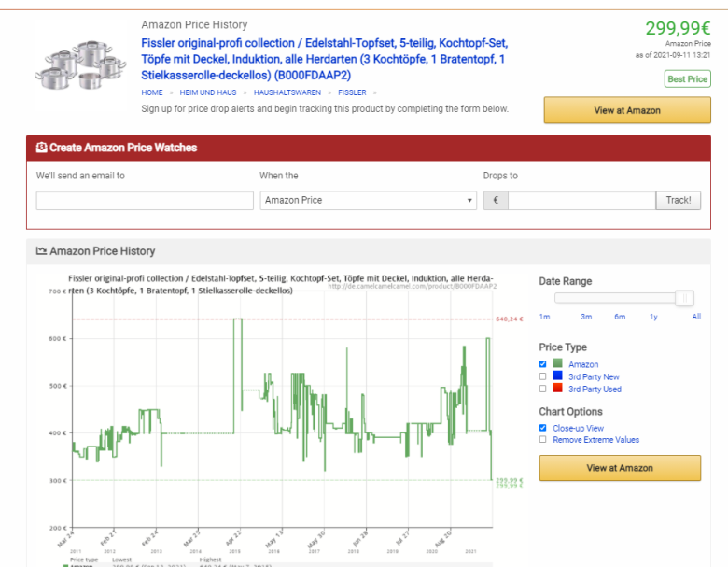
Task: Click the Best Price badge
Action: click(x=687, y=79)
